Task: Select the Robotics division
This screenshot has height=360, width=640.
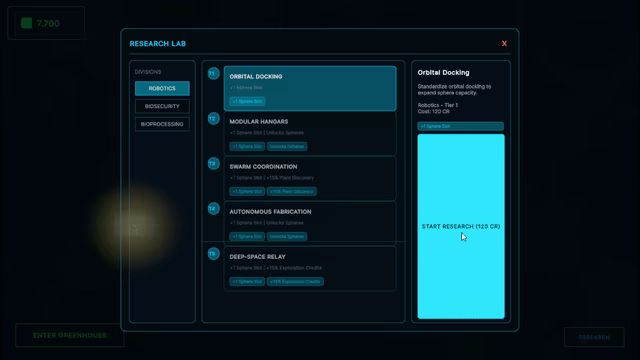Action: click(x=162, y=88)
